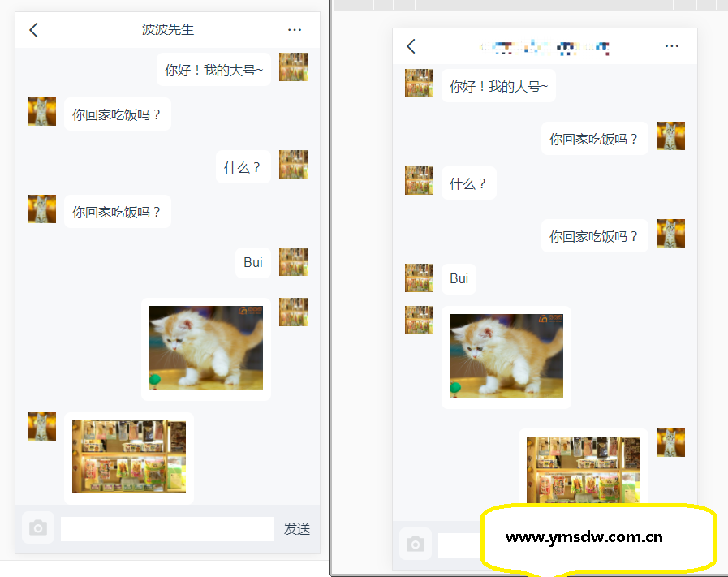The height and width of the screenshot is (577, 728).
Task: Open the shelf photo in right chat
Action: 582,471
